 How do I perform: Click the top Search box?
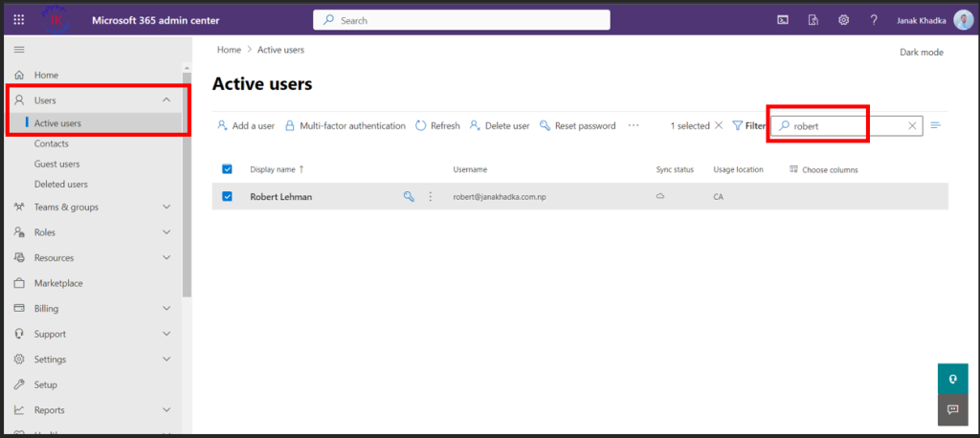point(461,20)
